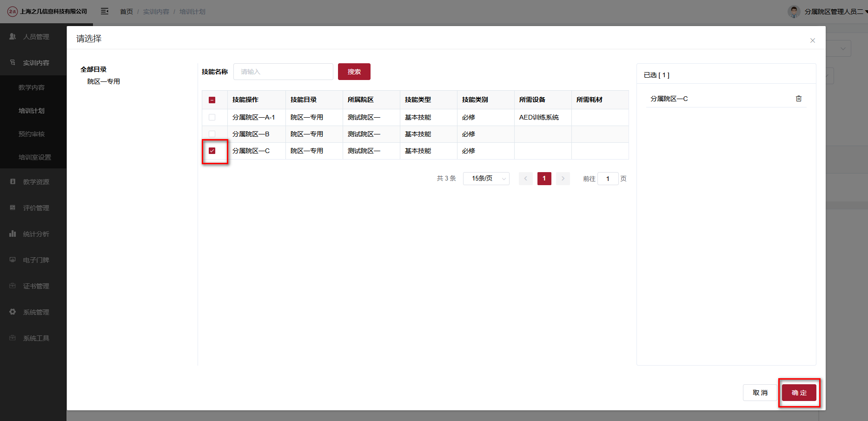Click the 搜索 button
868x421 pixels.
pyautogui.click(x=354, y=72)
